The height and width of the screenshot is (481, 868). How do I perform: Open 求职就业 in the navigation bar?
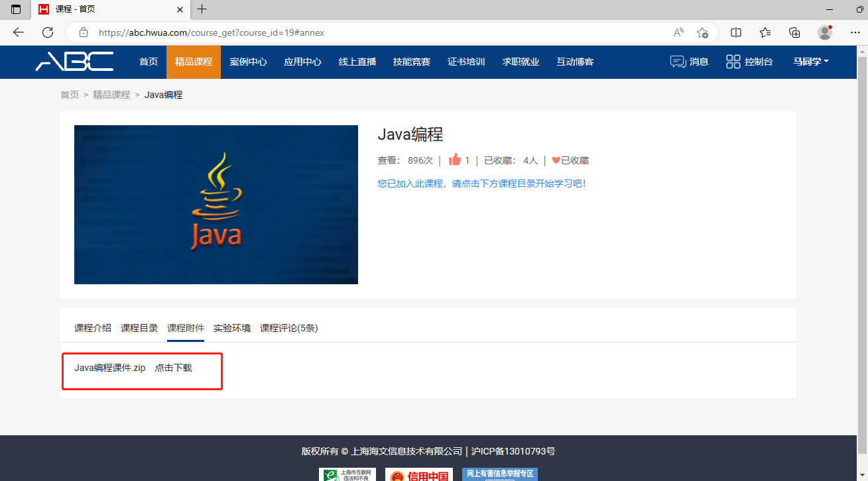(521, 62)
